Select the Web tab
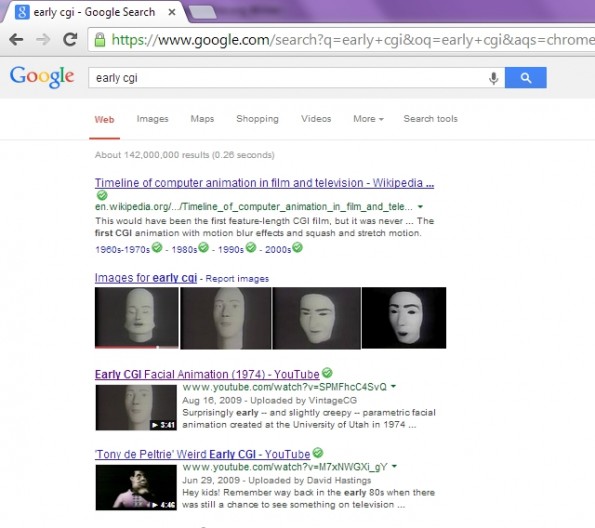Screen dimensions: 595x528 coord(104,120)
